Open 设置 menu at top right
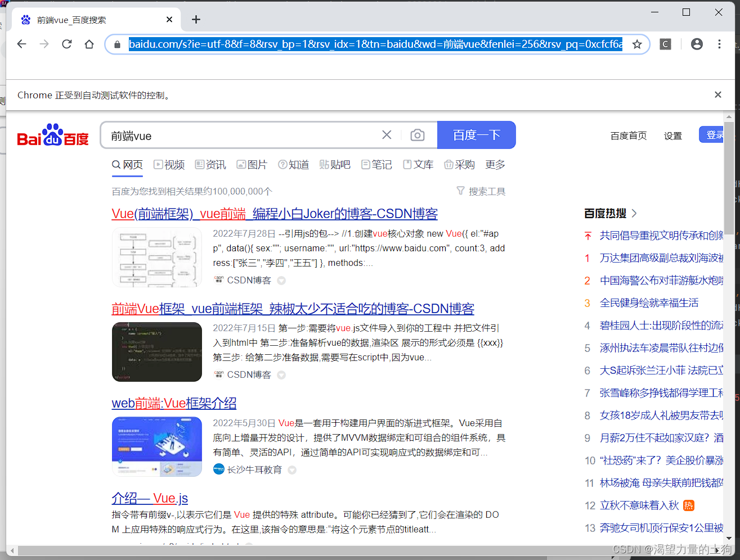 [673, 136]
